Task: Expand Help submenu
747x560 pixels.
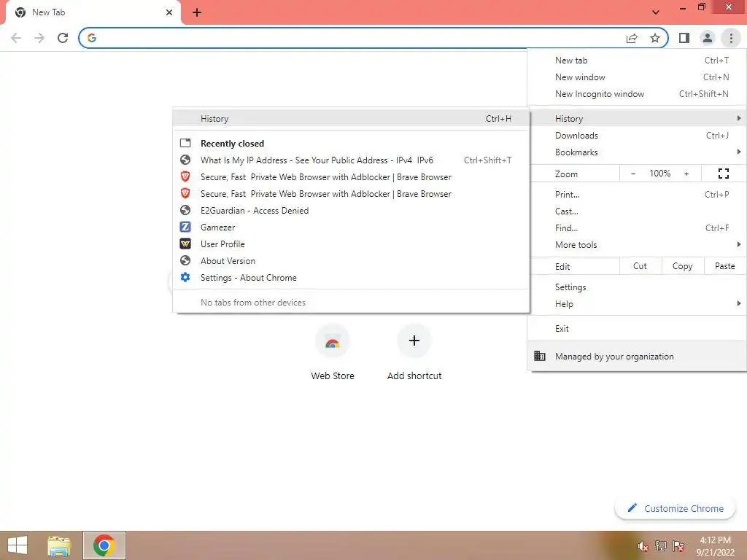Action: pos(637,304)
